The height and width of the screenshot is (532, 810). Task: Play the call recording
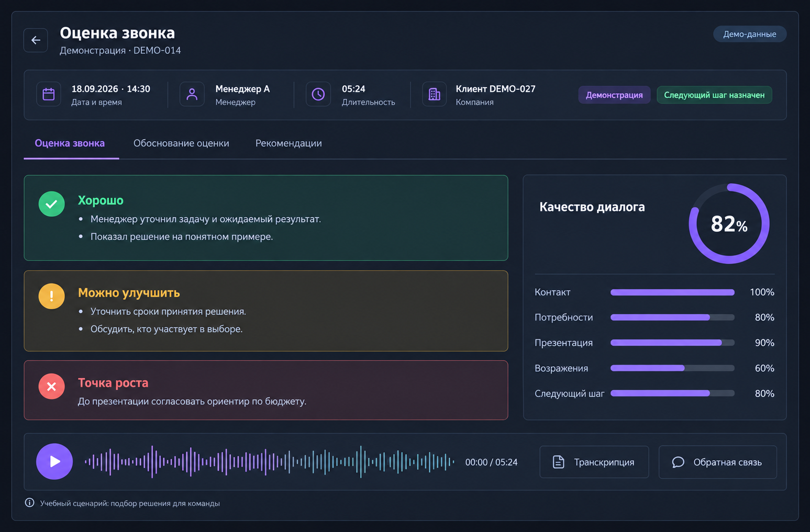(x=54, y=461)
